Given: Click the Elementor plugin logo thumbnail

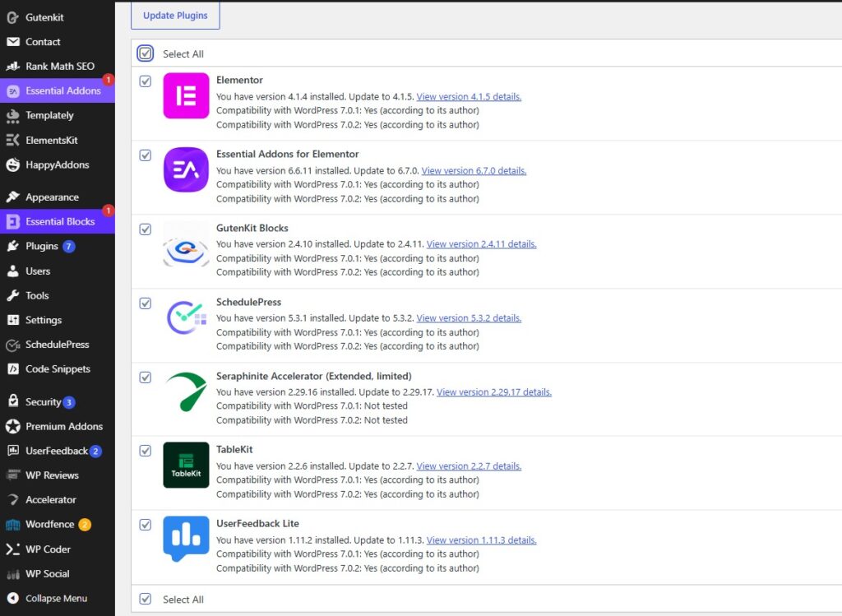Looking at the screenshot, I should [186, 95].
